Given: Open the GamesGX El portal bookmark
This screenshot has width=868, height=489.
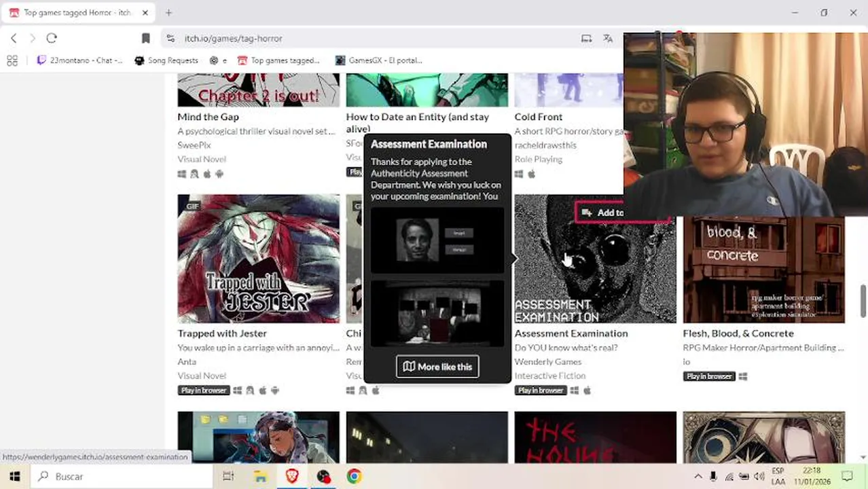Looking at the screenshot, I should [x=379, y=60].
